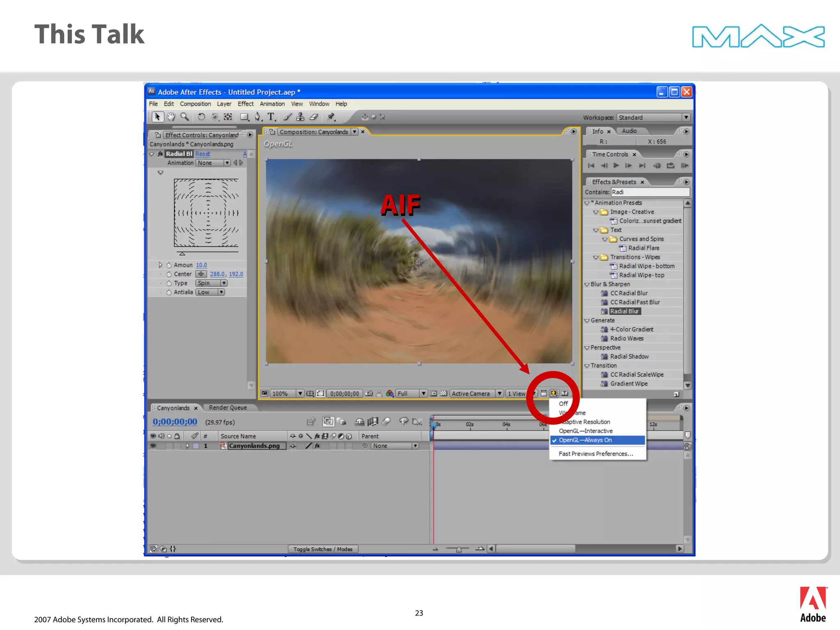Toggle Motion Blur enable icon in timeline

click(x=386, y=422)
